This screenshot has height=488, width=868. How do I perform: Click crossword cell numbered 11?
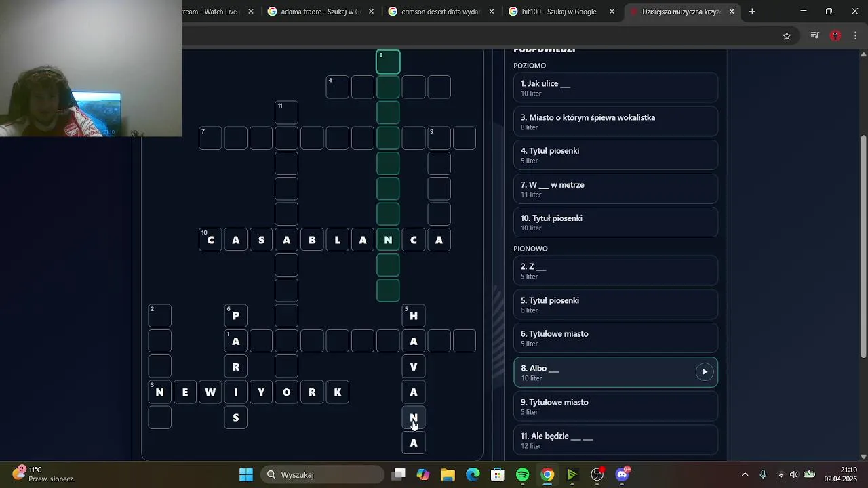click(286, 113)
